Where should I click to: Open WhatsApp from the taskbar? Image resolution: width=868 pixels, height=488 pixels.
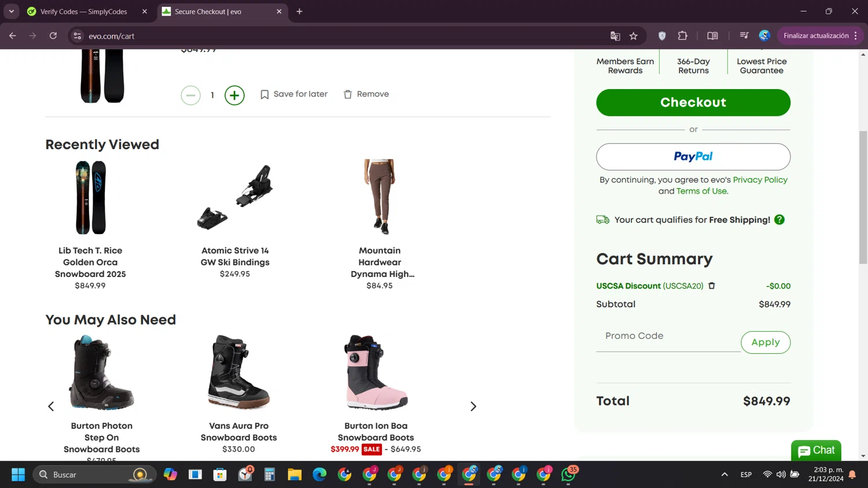pyautogui.click(x=568, y=475)
